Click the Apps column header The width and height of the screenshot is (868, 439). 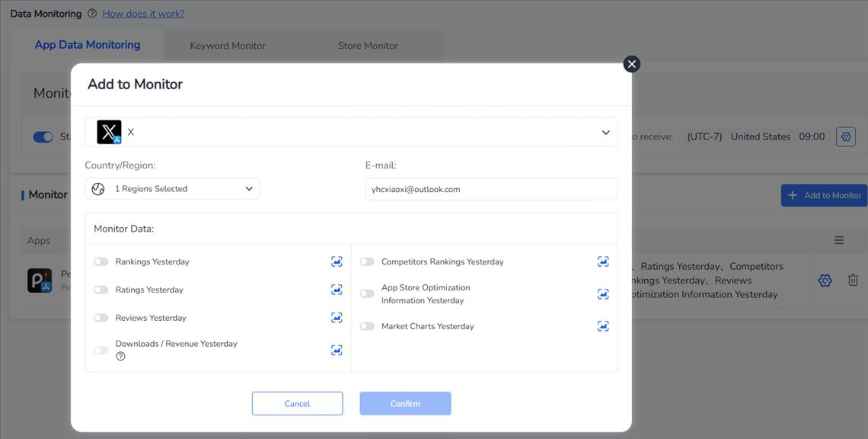click(x=39, y=241)
